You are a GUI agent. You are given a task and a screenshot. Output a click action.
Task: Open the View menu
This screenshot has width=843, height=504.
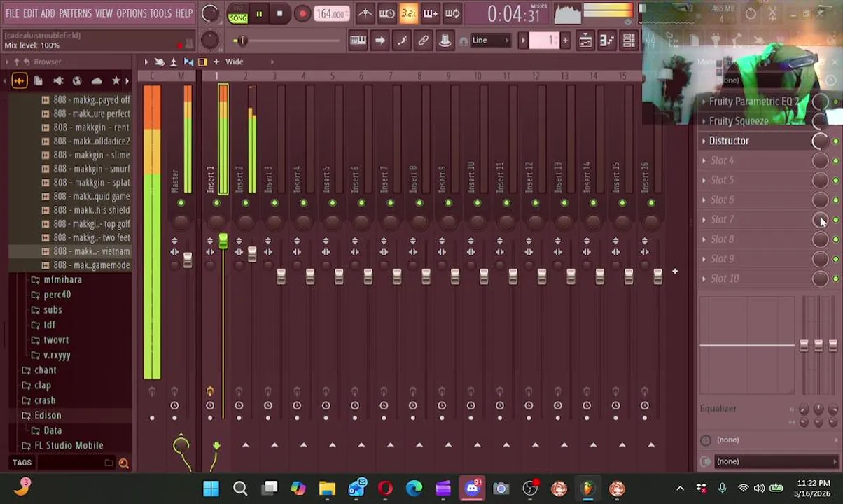pyautogui.click(x=104, y=13)
